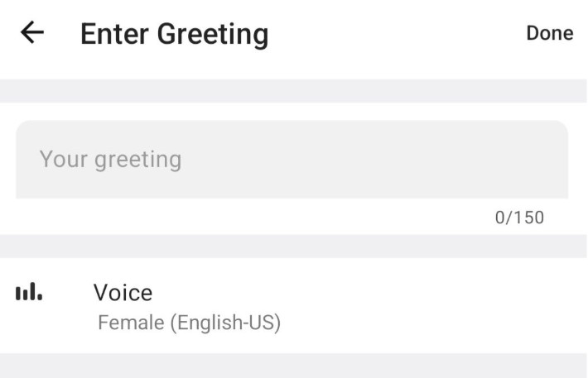
Task: Tap the 'Your greeting' placeholder text
Action: pyautogui.click(x=111, y=160)
